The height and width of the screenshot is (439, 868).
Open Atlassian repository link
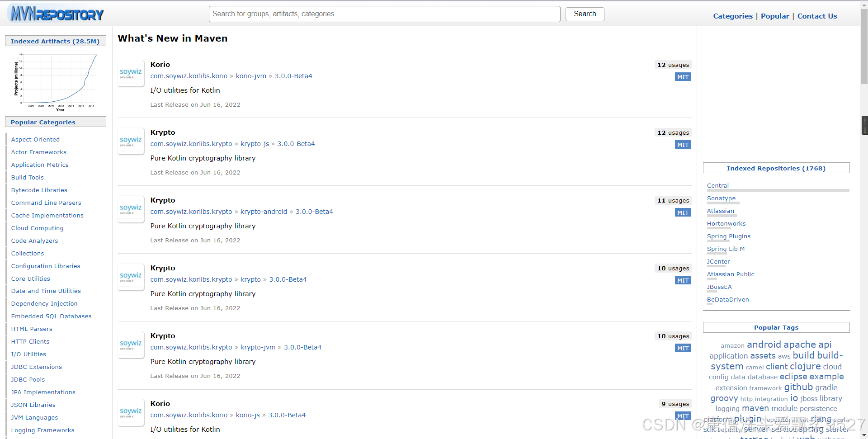721,211
